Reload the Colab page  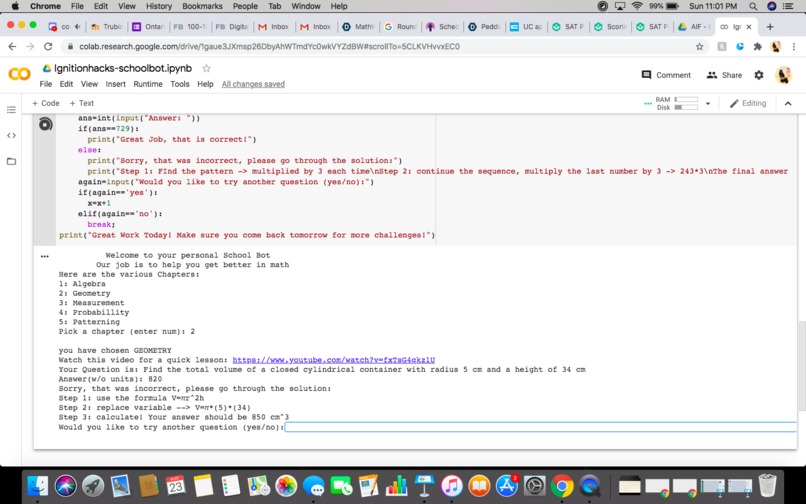(48, 46)
